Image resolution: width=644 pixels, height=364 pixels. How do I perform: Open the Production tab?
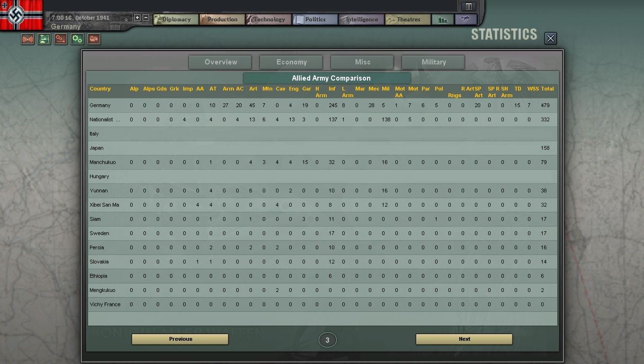click(x=222, y=19)
